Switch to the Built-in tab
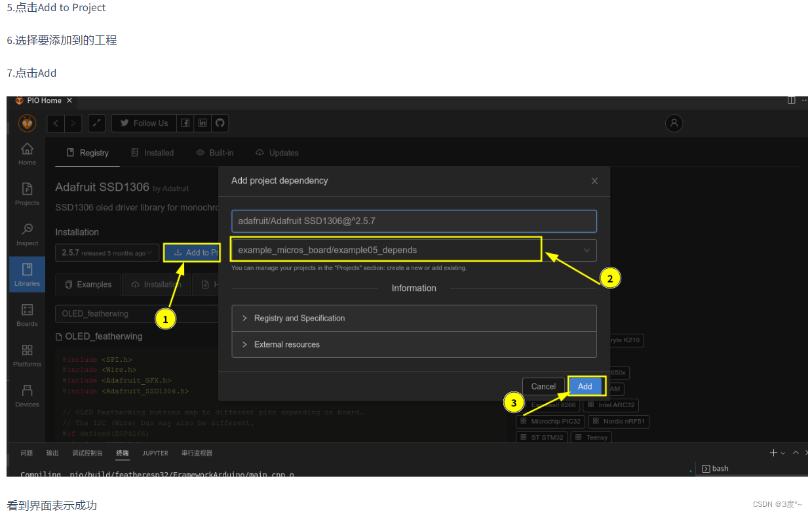The height and width of the screenshot is (514, 812). click(x=216, y=153)
